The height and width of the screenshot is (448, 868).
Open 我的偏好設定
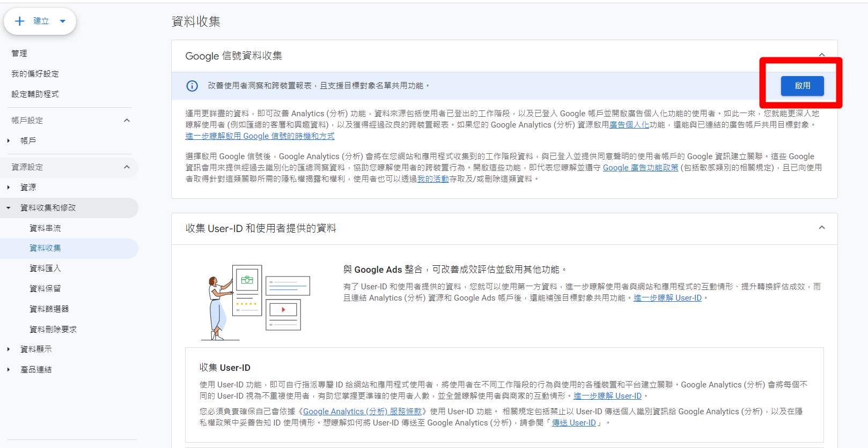[35, 74]
